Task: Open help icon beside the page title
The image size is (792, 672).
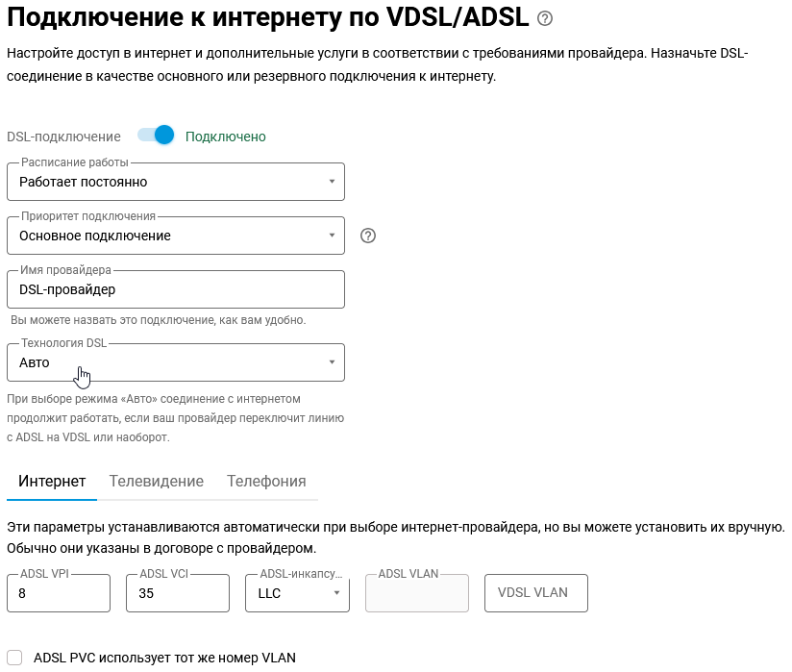Action: click(x=545, y=18)
